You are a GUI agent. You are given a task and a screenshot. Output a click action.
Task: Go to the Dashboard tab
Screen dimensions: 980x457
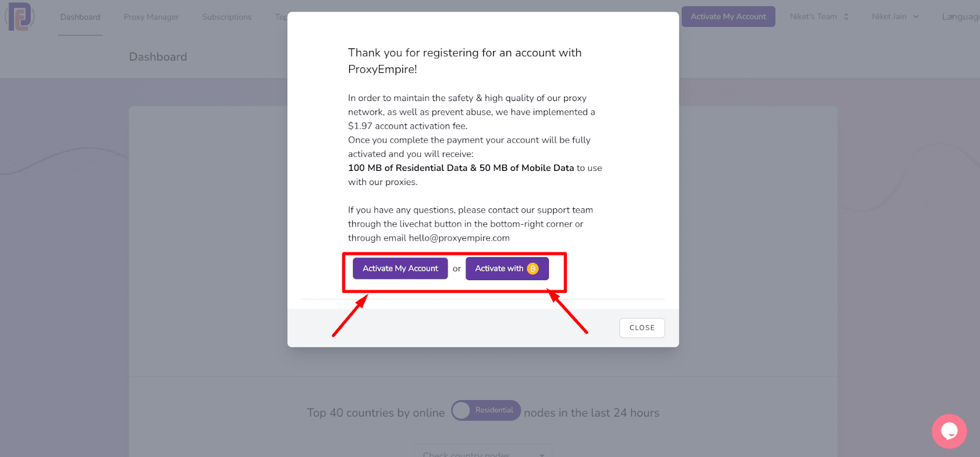click(80, 17)
